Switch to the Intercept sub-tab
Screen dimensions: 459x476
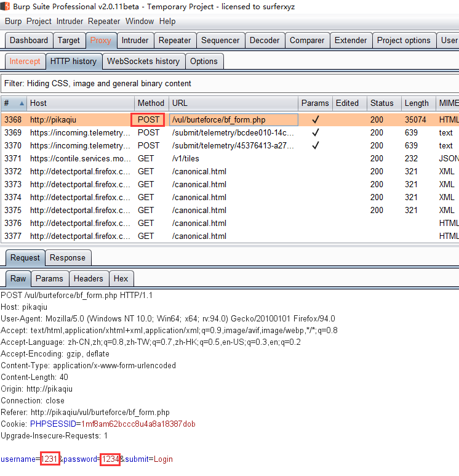pos(25,62)
